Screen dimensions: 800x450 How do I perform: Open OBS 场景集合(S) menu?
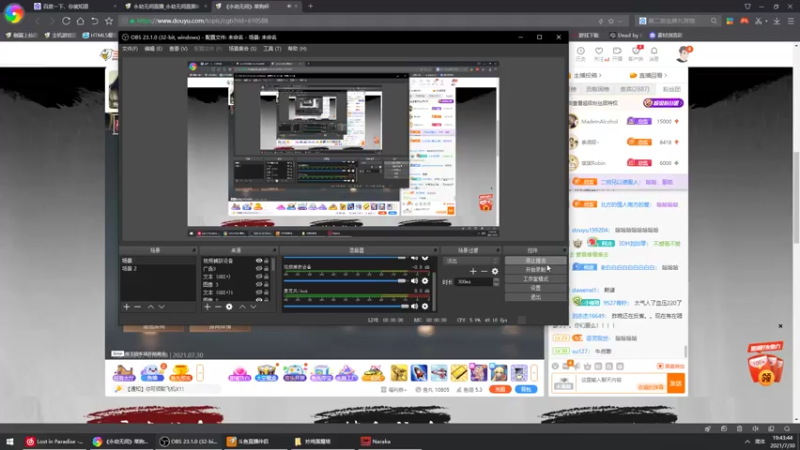242,48
